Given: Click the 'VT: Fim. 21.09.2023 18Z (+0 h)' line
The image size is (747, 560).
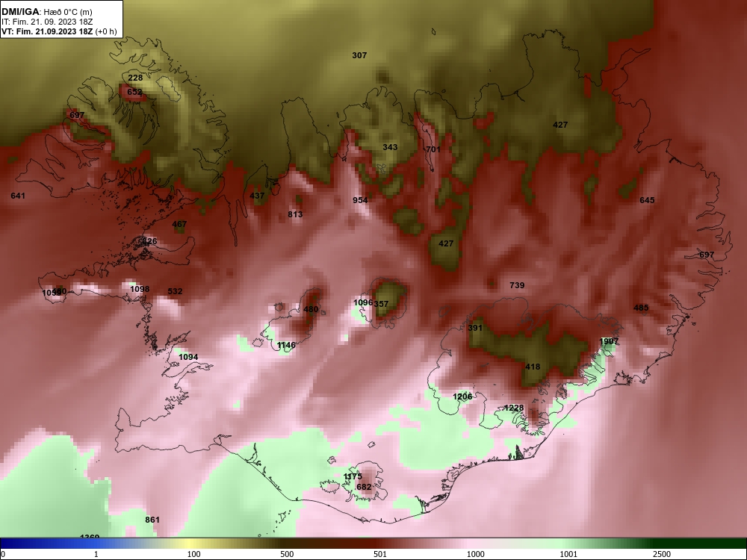Looking at the screenshot, I should tap(59, 31).
